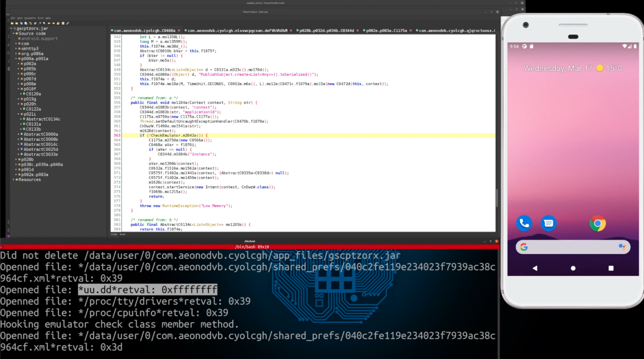Viewport: 644px width, 359px height.
Task: Click the wrench preferences icon in the toolbar
Action: [x=68, y=23]
